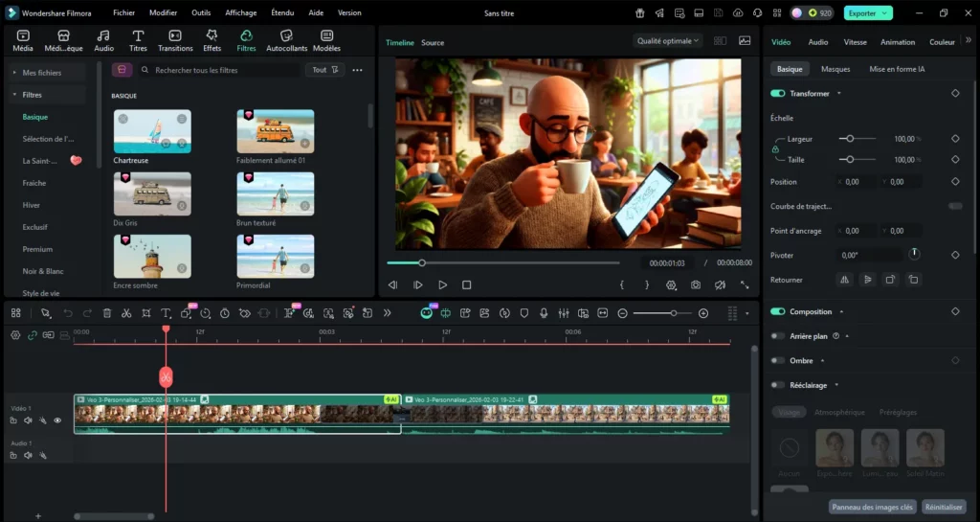Image resolution: width=980 pixels, height=522 pixels.
Task: Open the Fichier menu
Action: pos(123,12)
